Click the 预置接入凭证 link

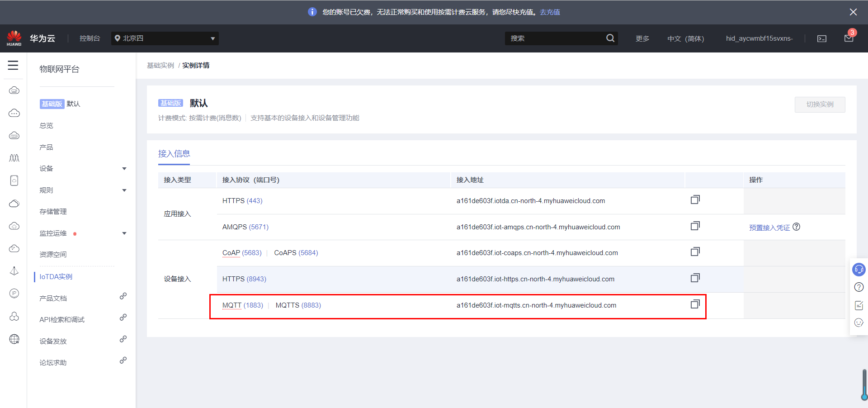coord(769,228)
